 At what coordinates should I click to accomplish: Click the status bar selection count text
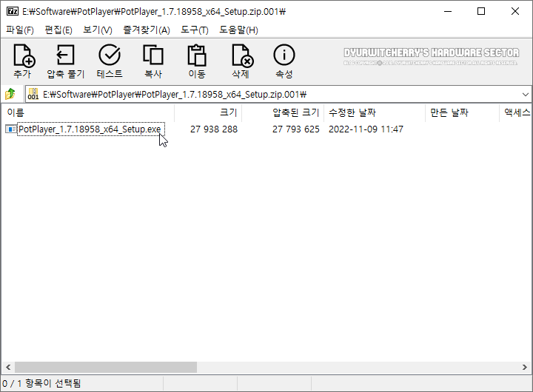coord(41,384)
